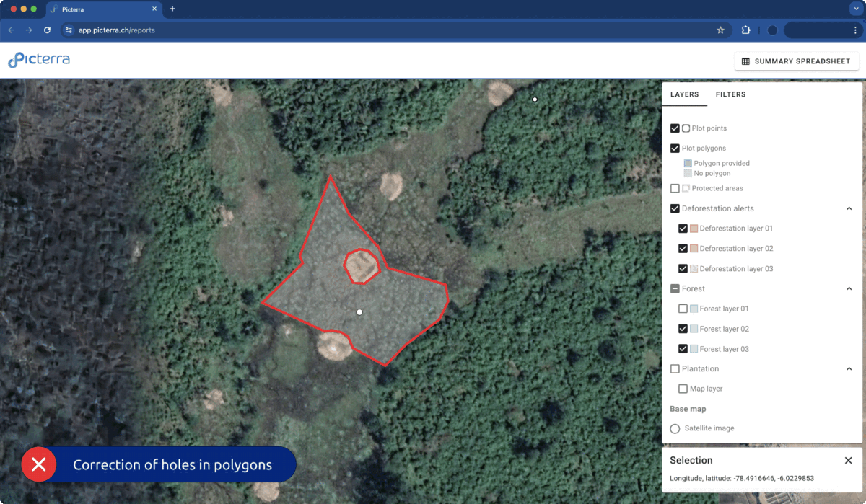Image resolution: width=866 pixels, height=504 pixels.
Task: Reload the page
Action: tap(48, 30)
